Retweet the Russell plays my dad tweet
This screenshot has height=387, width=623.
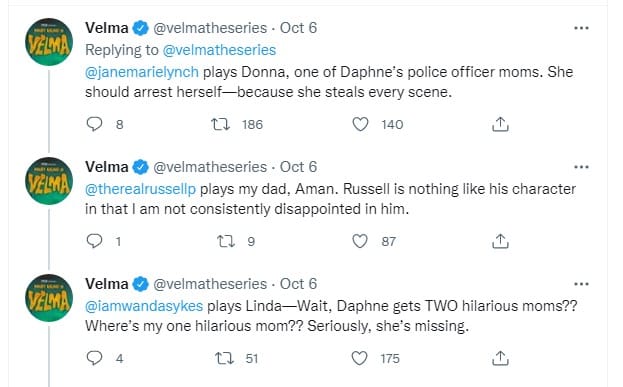point(226,241)
